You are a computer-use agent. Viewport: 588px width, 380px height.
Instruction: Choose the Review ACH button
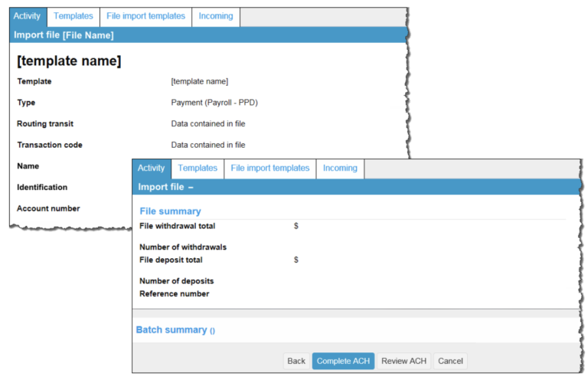[403, 361]
